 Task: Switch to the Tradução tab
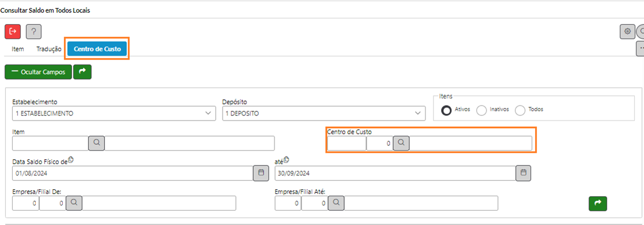tap(49, 49)
